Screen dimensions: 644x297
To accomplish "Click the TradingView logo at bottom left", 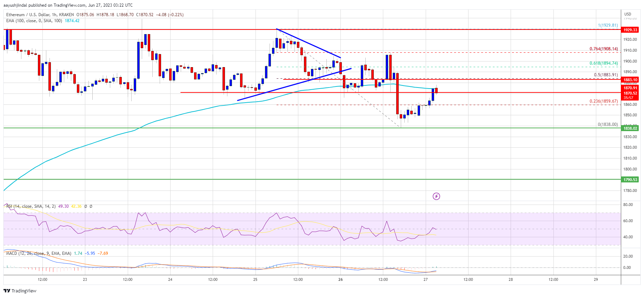I will click(20, 291).
